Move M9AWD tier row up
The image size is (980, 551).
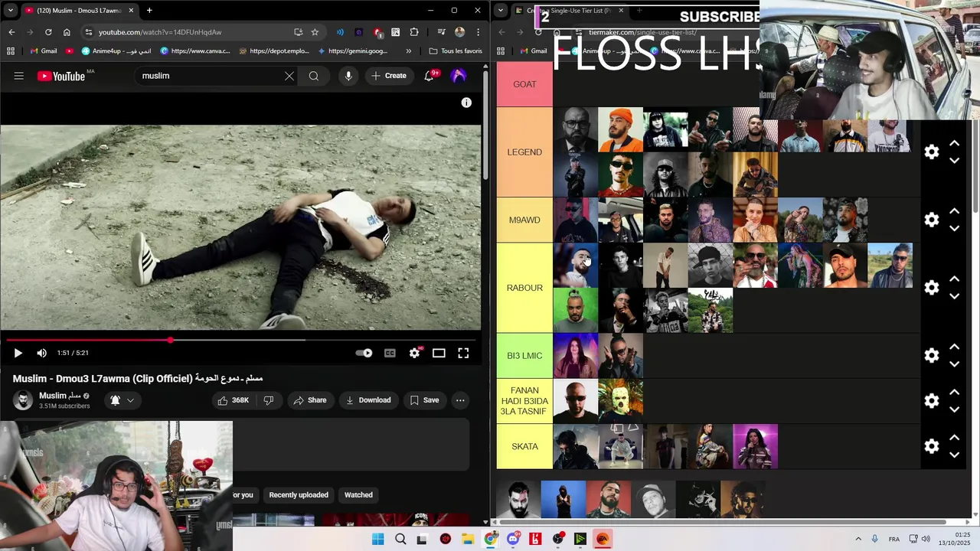click(x=955, y=211)
